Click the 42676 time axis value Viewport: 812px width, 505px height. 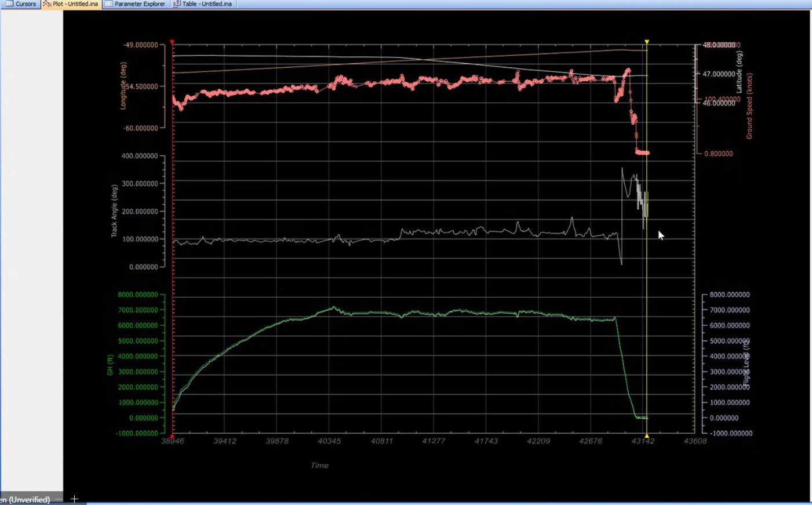[x=591, y=441]
